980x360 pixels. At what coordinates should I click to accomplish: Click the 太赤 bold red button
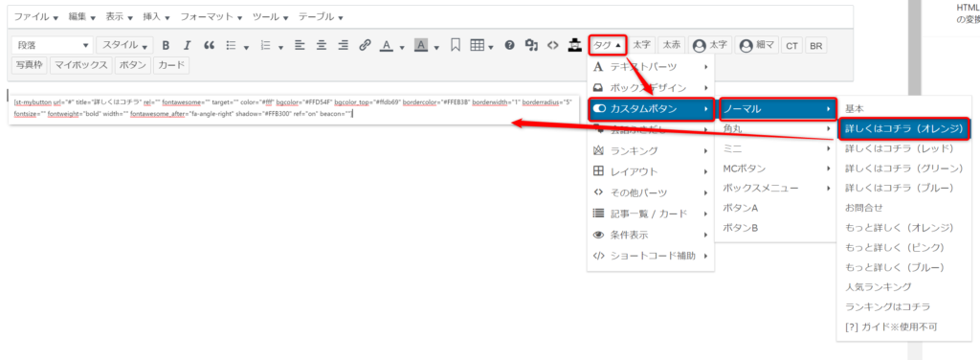[671, 45]
